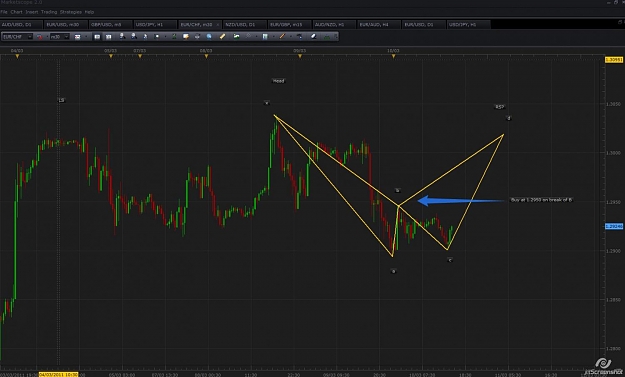The height and width of the screenshot is (377, 625).
Task: Switch to the EUR/USD, m30 chart tab
Action: (x=66, y=25)
